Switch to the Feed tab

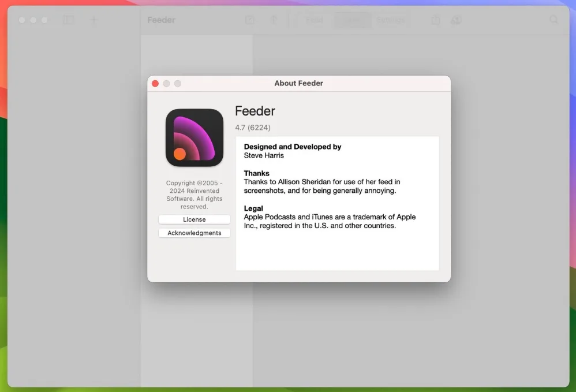click(x=314, y=20)
